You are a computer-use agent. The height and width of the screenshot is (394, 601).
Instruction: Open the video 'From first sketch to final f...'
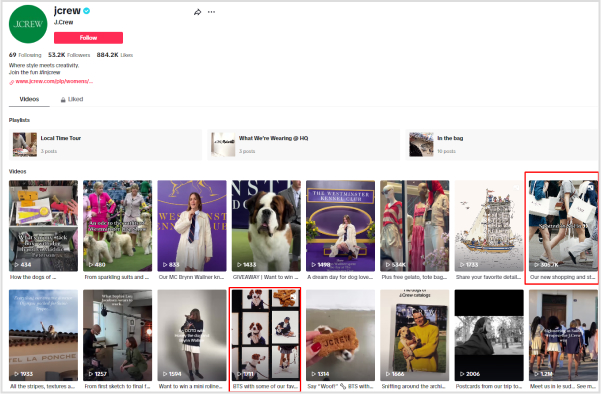click(x=117, y=335)
